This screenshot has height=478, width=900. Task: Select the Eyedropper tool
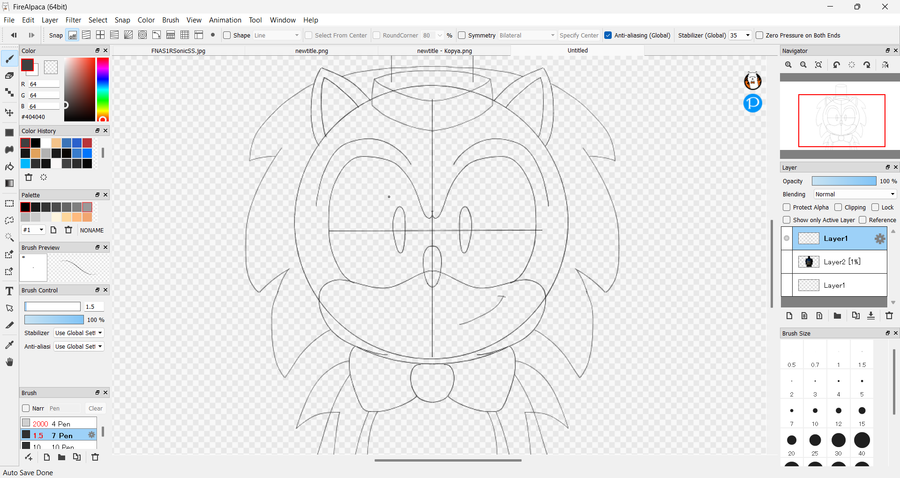point(9,345)
